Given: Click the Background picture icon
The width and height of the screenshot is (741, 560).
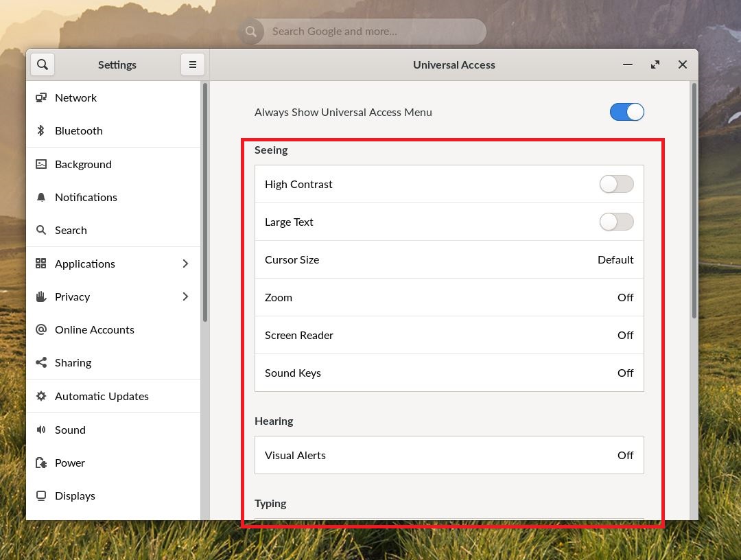Looking at the screenshot, I should tap(41, 164).
